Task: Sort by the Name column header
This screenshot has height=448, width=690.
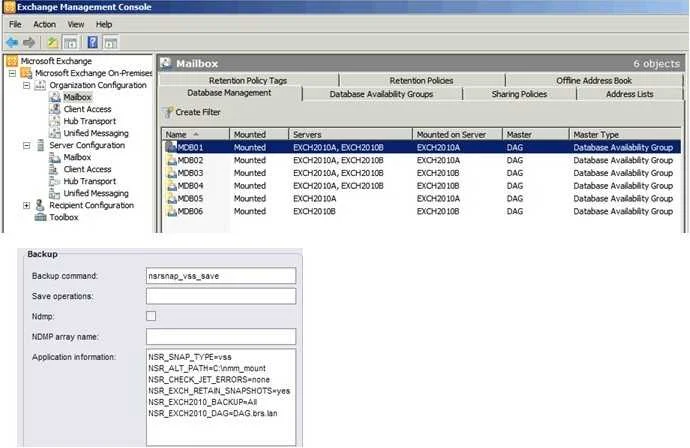Action: 195,134
